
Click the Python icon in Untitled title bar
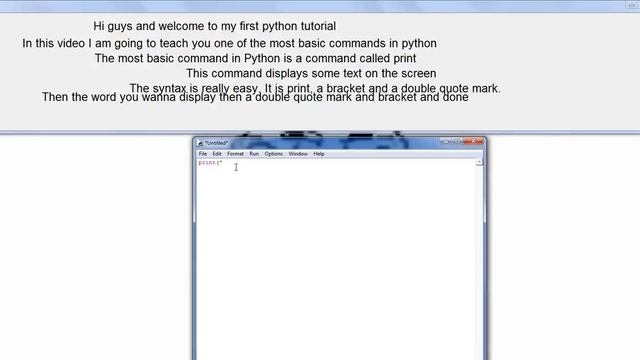tap(200, 143)
